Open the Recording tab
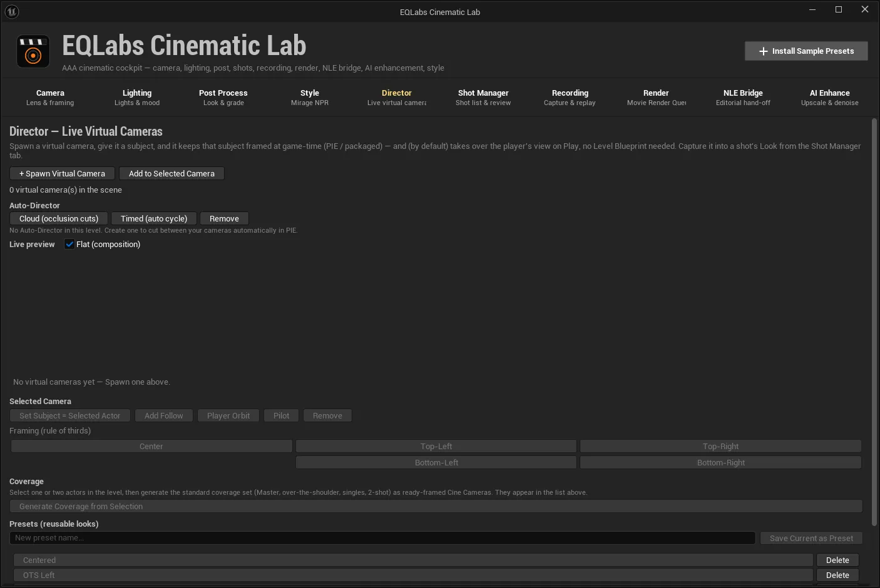The width and height of the screenshot is (880, 588). coord(570,98)
